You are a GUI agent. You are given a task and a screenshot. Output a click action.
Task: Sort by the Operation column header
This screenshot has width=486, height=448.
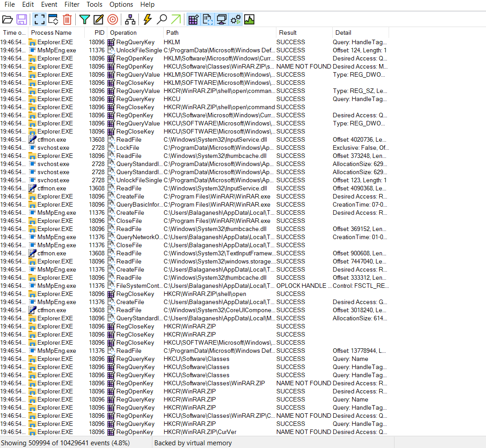135,32
